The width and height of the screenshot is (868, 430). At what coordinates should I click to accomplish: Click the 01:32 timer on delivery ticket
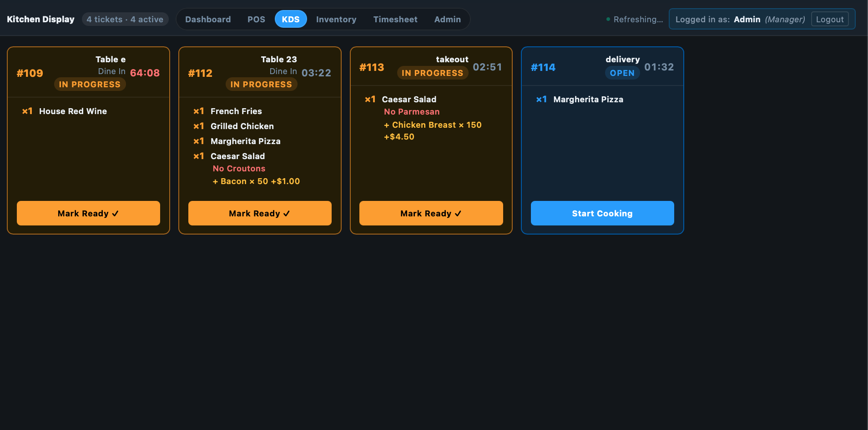(659, 67)
